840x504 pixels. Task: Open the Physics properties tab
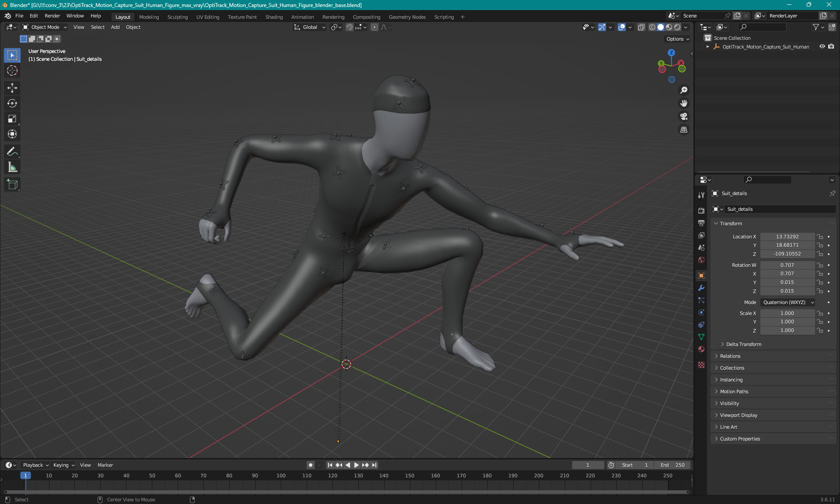pyautogui.click(x=701, y=312)
